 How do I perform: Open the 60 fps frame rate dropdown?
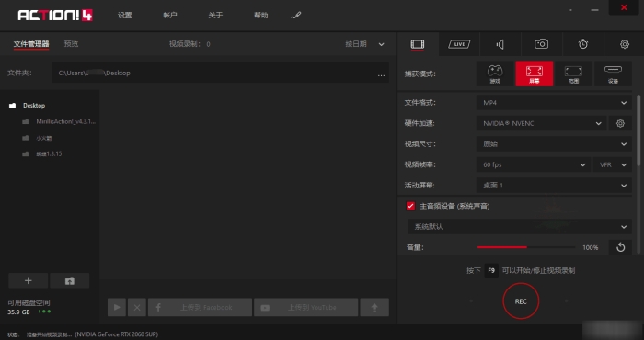click(x=534, y=164)
